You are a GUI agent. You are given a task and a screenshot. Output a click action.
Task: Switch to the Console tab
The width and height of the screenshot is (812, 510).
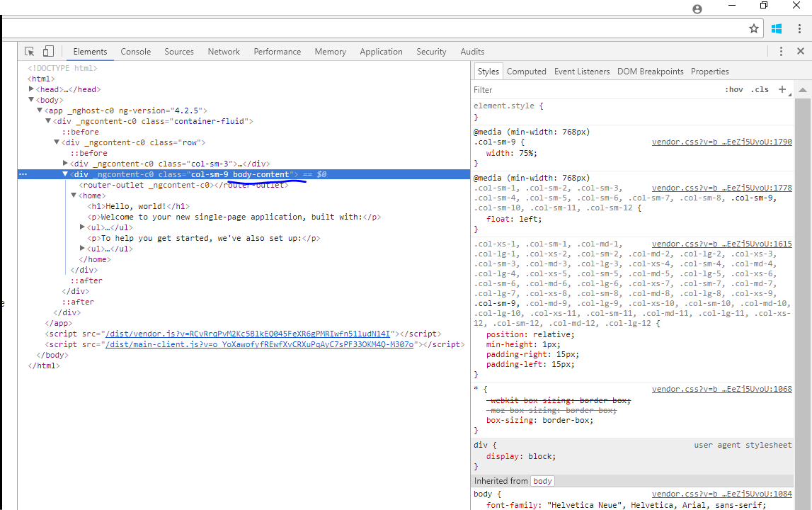click(x=136, y=51)
